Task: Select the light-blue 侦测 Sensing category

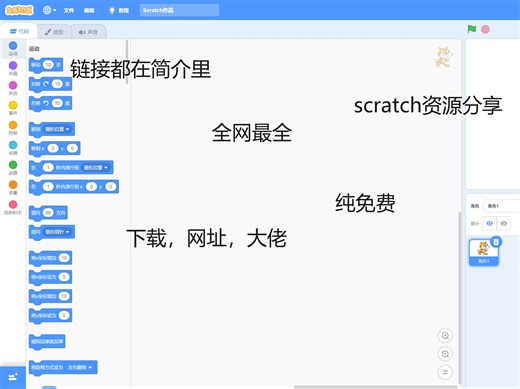Action: coord(13,148)
